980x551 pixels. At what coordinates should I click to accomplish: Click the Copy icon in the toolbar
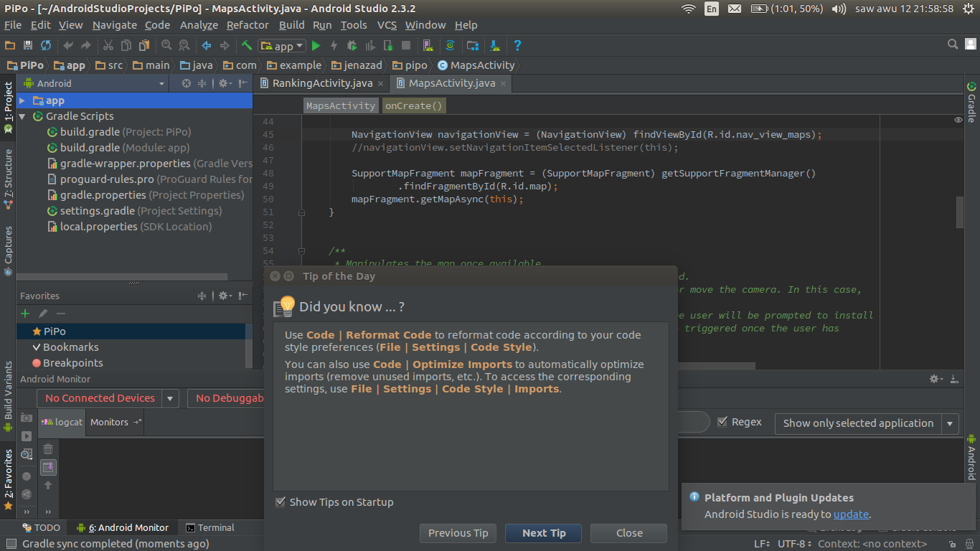[126, 45]
